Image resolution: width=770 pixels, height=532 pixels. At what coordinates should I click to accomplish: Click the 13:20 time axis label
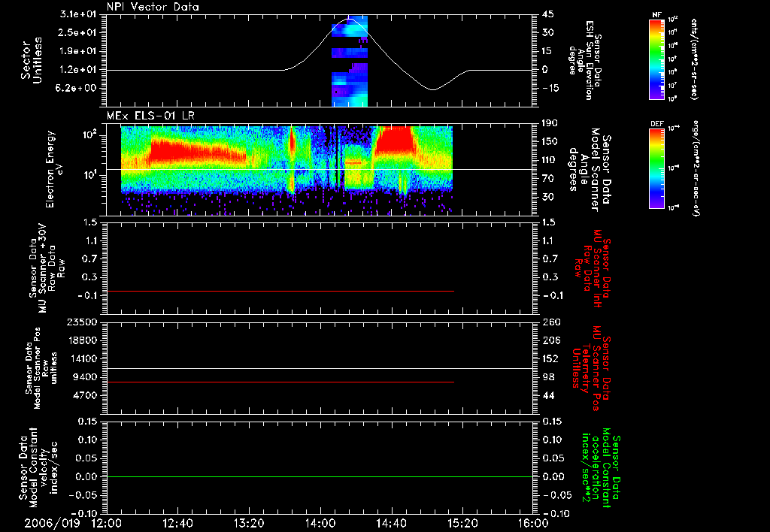(x=249, y=523)
